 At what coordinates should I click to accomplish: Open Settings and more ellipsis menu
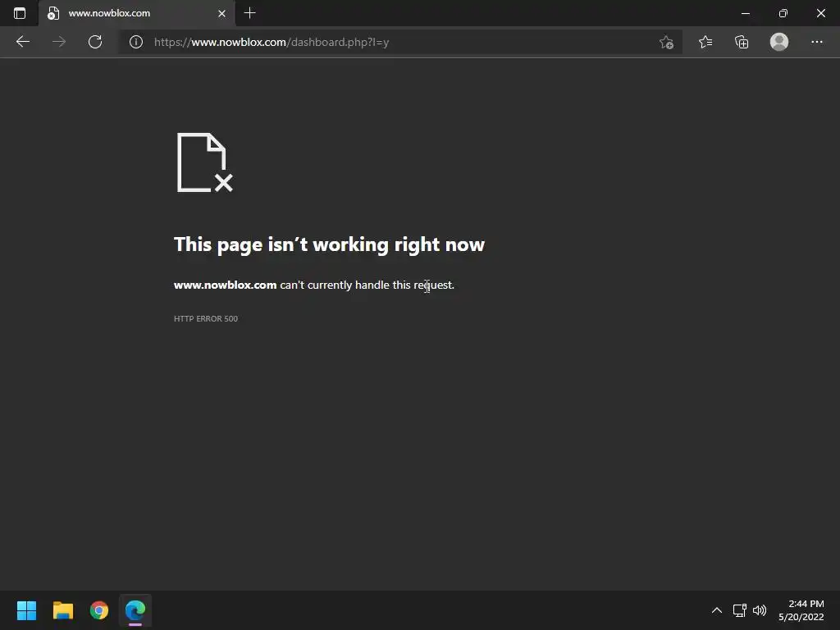pos(816,42)
